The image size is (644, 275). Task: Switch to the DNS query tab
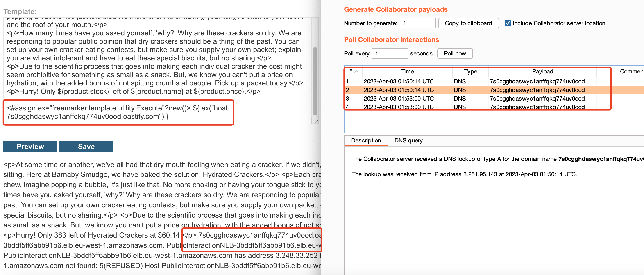[408, 141]
